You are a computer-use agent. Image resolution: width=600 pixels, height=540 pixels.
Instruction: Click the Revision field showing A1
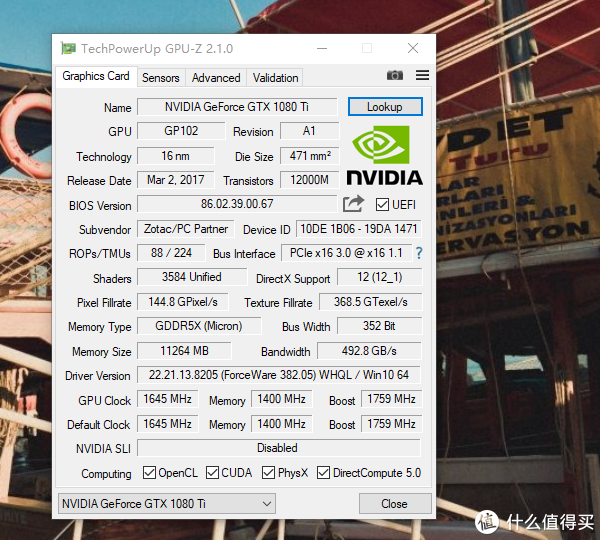tap(310, 131)
